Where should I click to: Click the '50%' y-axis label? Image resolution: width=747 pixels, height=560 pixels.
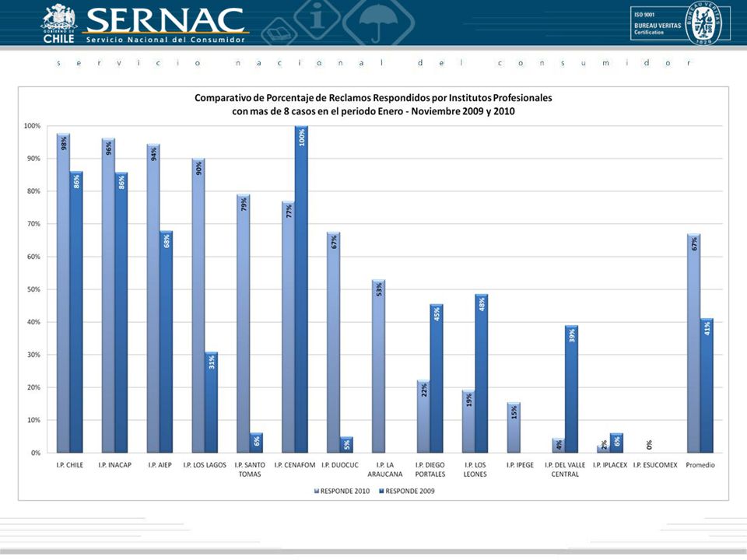tap(34, 289)
